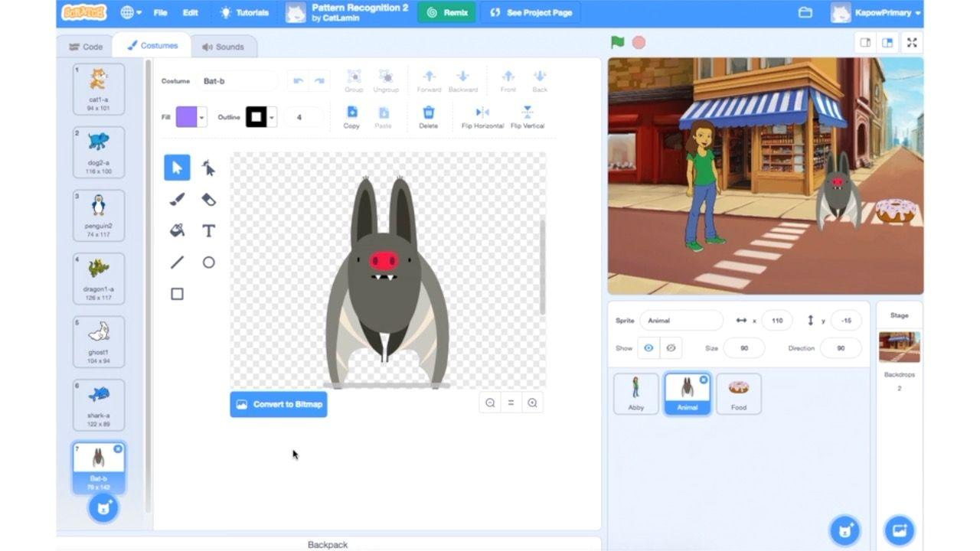Select the Rectangle drawing tool

tap(177, 294)
